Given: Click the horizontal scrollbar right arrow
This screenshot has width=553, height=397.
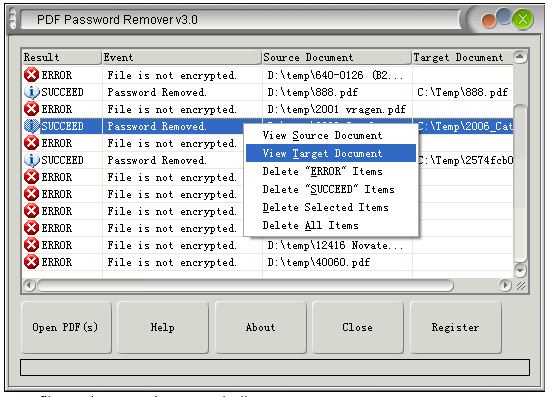Looking at the screenshot, I should pos(505,285).
